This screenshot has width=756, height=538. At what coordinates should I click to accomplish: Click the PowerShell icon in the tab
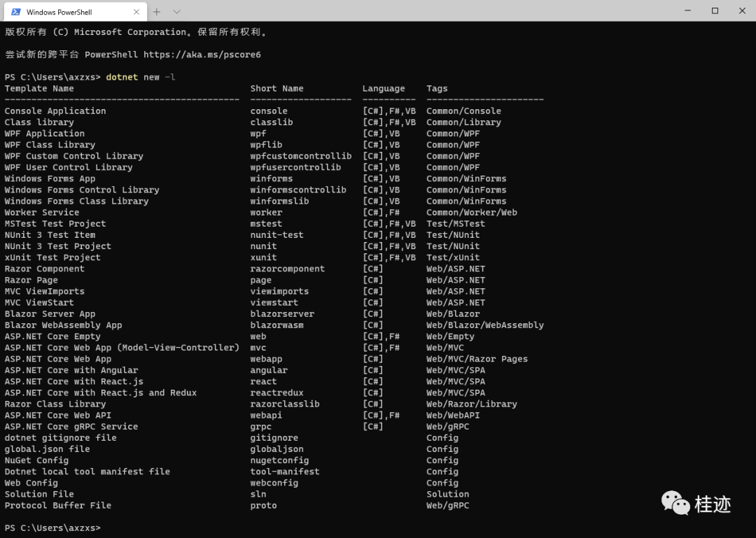(15, 12)
